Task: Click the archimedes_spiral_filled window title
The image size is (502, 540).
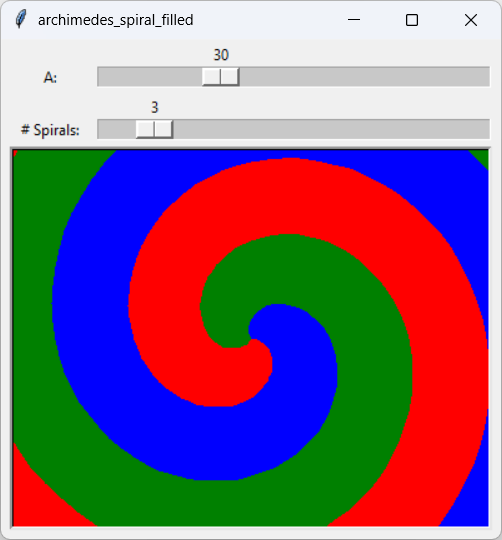Action: (x=115, y=20)
